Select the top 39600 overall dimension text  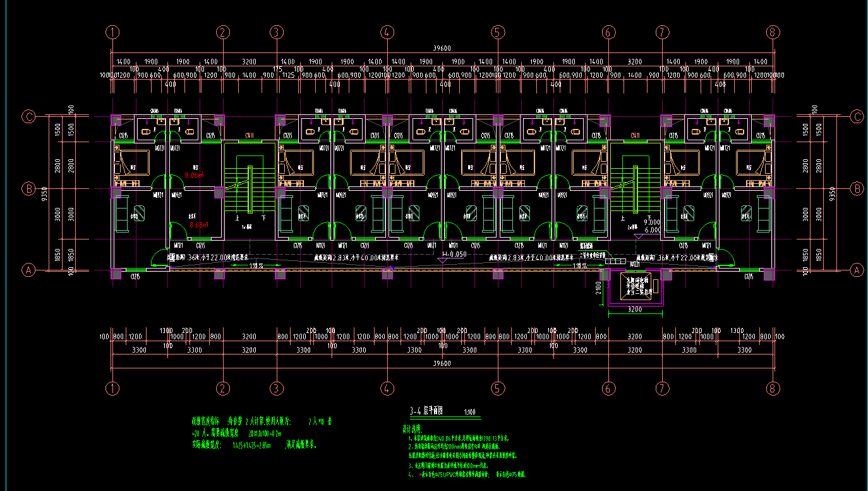click(442, 49)
